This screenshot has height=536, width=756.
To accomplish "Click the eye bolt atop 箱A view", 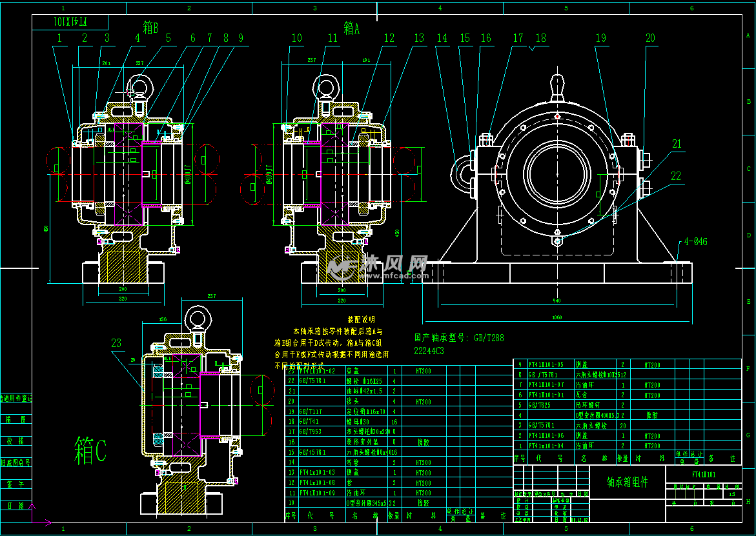I will (326, 86).
